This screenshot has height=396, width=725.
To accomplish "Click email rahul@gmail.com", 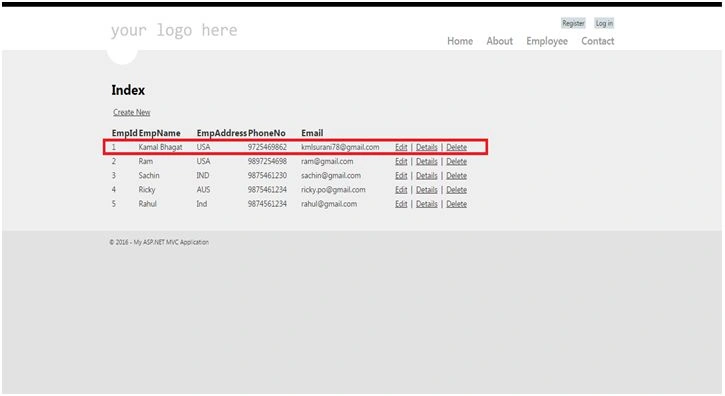I will 329,204.
